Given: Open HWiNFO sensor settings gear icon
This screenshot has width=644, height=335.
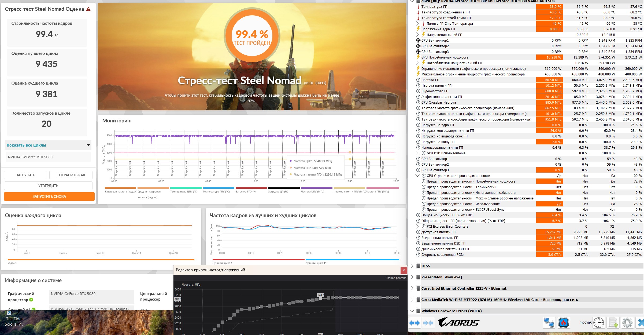Looking at the screenshot, I should pos(627,323).
